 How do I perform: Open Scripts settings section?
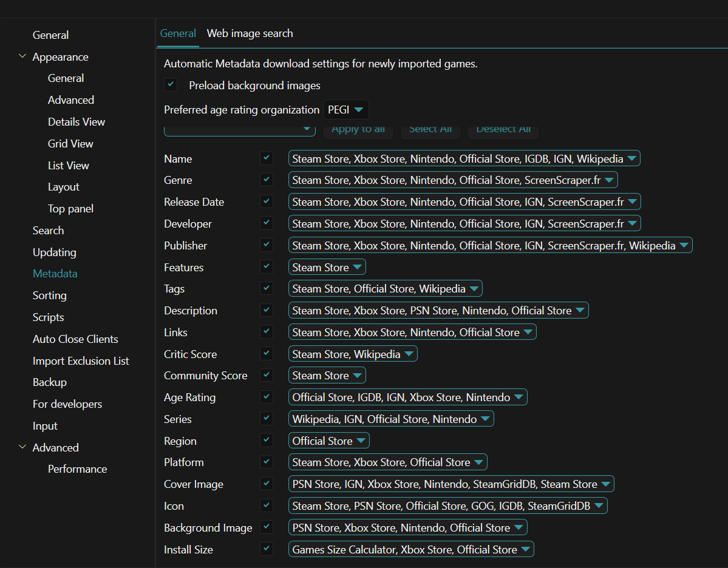pyautogui.click(x=49, y=317)
